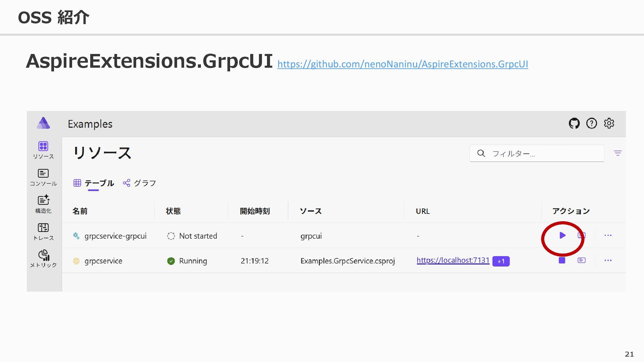
Task: Go to Console (コンソール) in sidebar
Action: coord(43,177)
